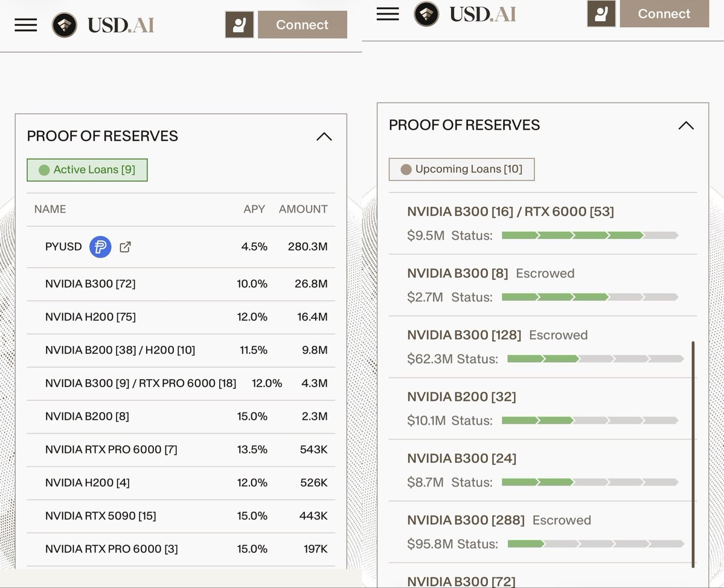This screenshot has height=588, width=724.
Task: Open hamburger menu in right panel
Action: (x=388, y=14)
